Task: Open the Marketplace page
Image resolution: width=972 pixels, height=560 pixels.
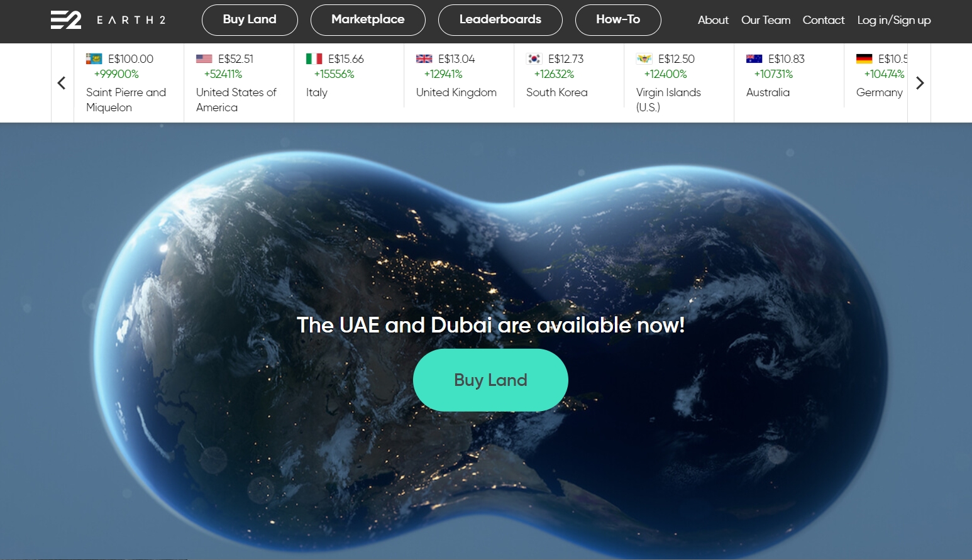Action: pos(368,20)
